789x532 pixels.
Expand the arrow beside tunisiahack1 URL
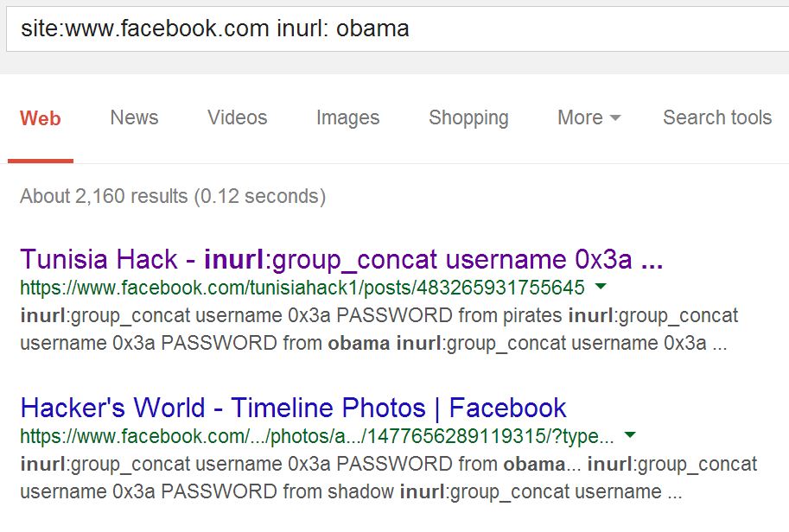point(601,287)
